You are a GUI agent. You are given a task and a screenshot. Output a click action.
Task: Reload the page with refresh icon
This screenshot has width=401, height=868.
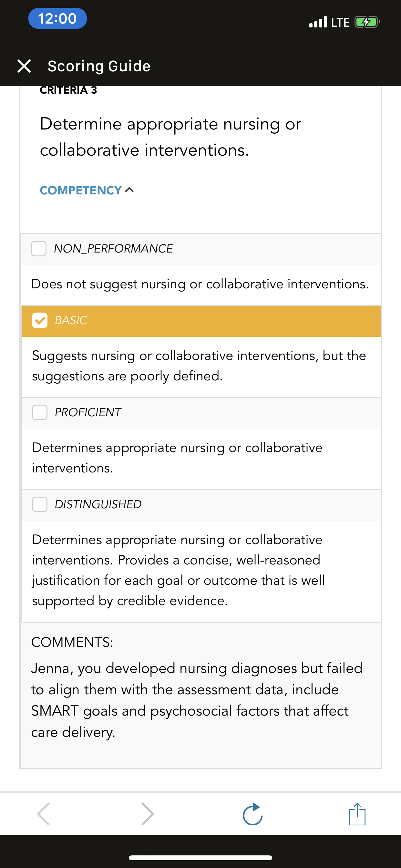click(x=253, y=814)
